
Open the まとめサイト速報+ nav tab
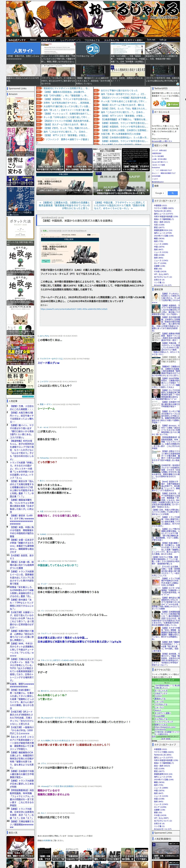click(x=133, y=40)
